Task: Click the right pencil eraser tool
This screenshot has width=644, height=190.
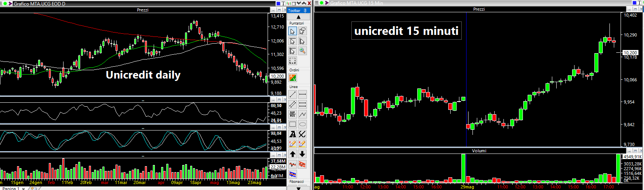Action: pos(303,144)
